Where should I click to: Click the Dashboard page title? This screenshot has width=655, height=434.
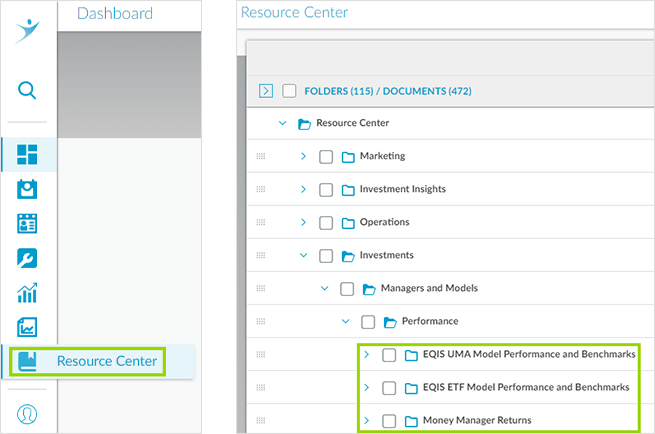click(x=115, y=13)
